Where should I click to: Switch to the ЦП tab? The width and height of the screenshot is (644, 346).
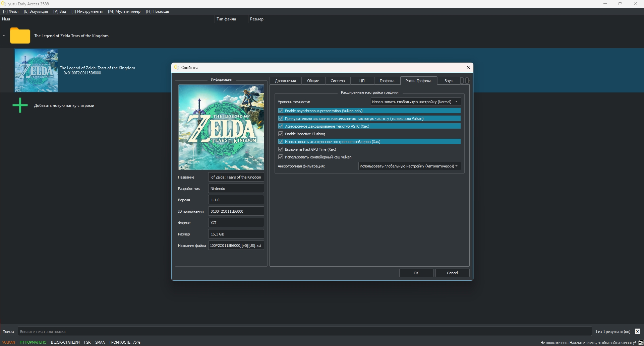(362, 81)
